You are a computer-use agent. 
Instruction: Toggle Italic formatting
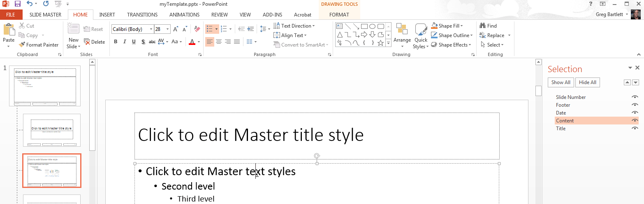[125, 42]
